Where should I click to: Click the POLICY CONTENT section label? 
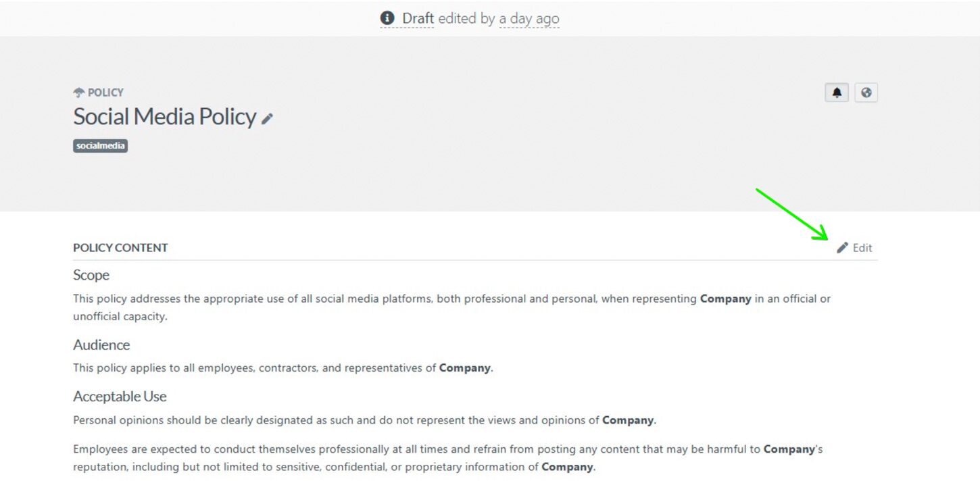tap(120, 247)
